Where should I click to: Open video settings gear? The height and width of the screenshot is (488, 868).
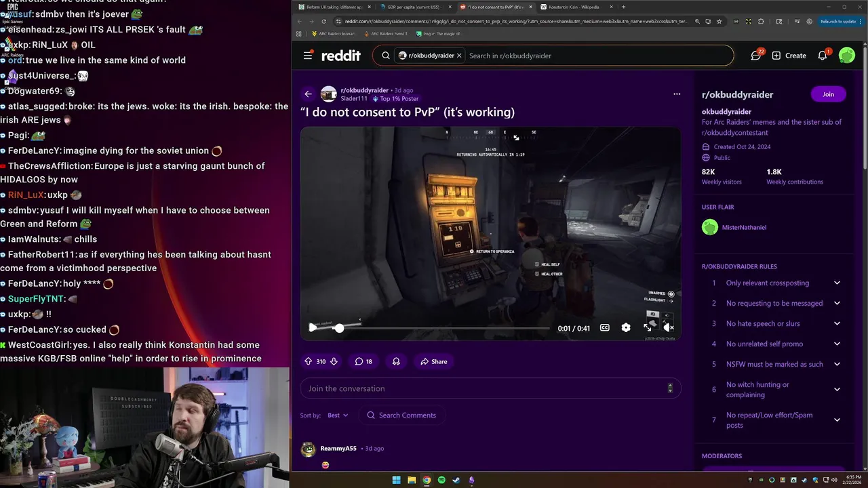tap(626, 328)
